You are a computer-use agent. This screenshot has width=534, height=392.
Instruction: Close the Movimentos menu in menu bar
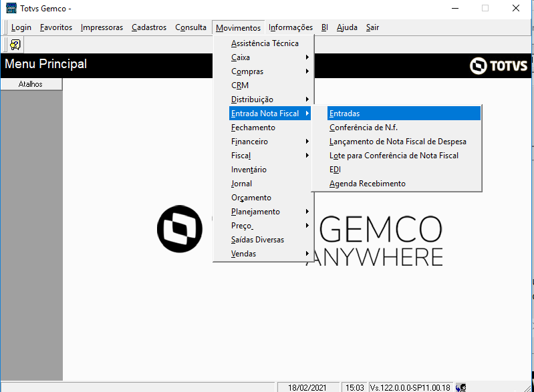238,27
